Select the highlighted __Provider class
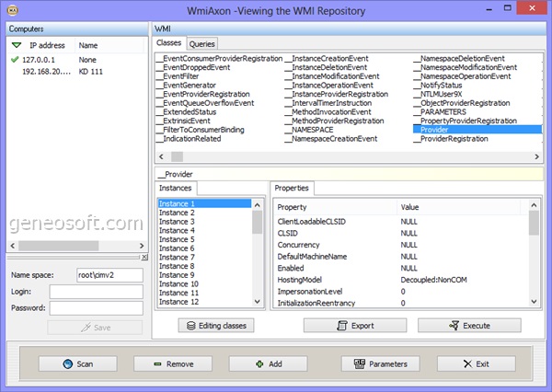The height and width of the screenshot is (392, 552). click(477, 130)
